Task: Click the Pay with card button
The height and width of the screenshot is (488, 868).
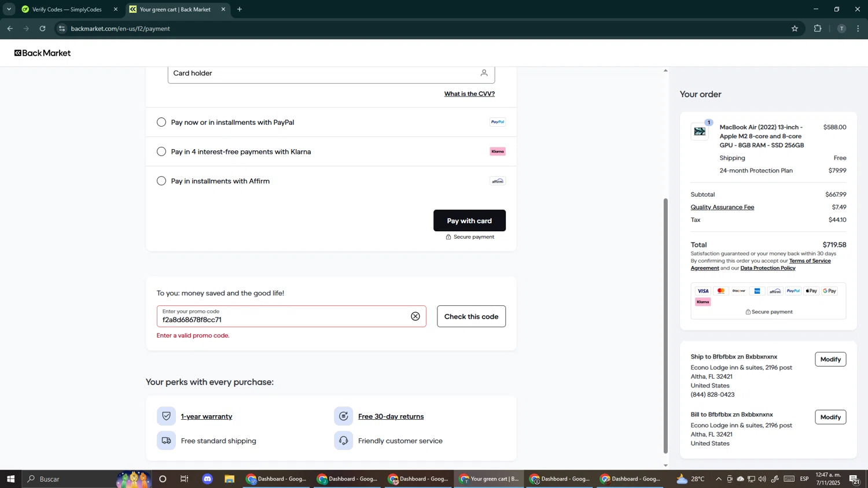Action: click(469, 220)
